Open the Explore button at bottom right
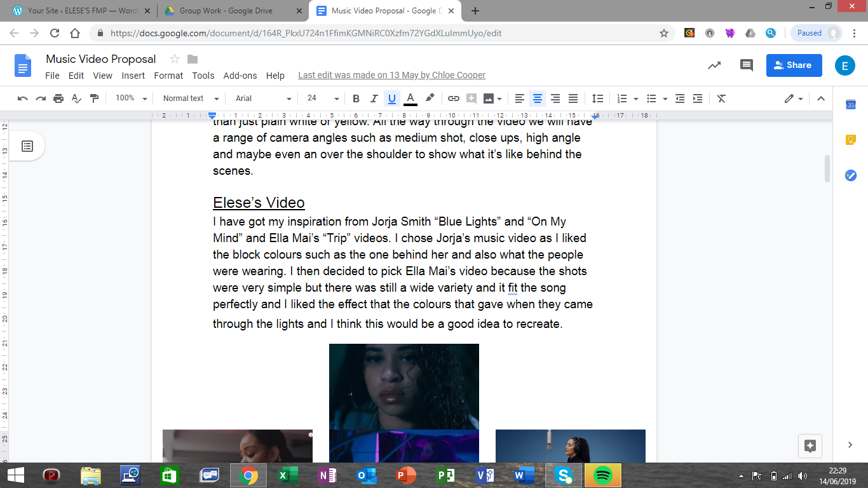The image size is (868, 488). click(x=810, y=445)
